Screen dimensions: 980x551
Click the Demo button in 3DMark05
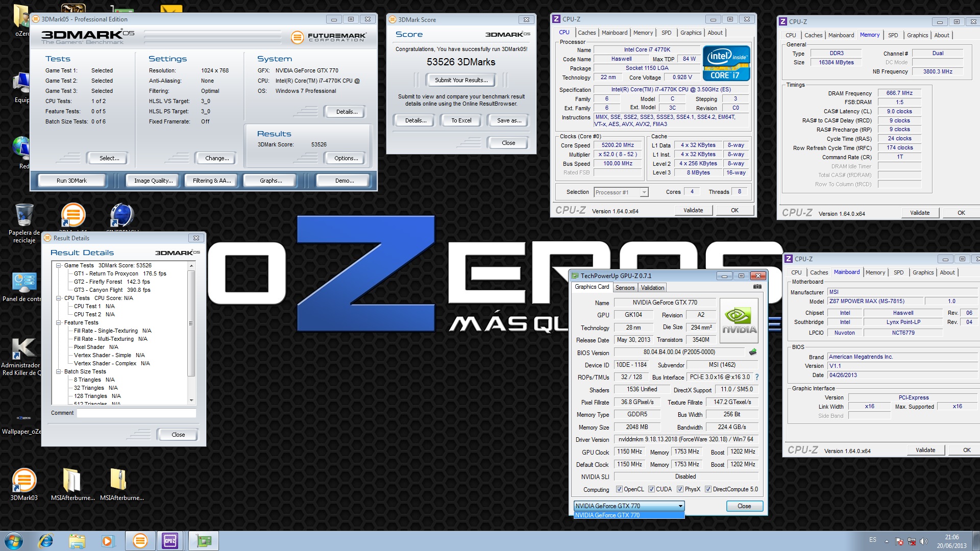[x=344, y=181]
